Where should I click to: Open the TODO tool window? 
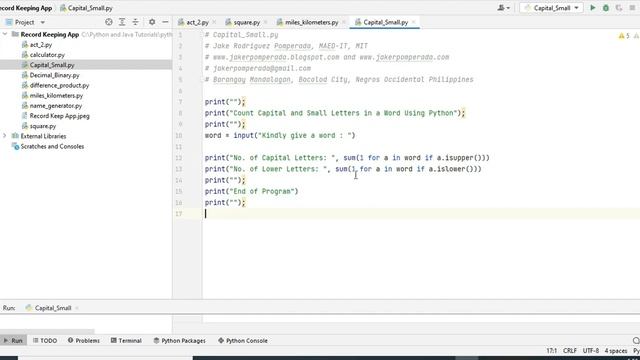point(45,340)
